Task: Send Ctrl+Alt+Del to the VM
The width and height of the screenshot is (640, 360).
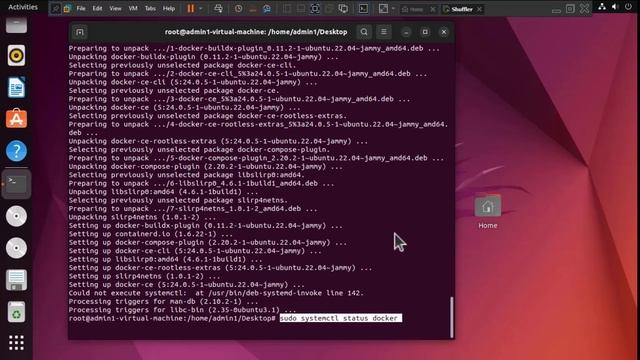Action: point(218,8)
